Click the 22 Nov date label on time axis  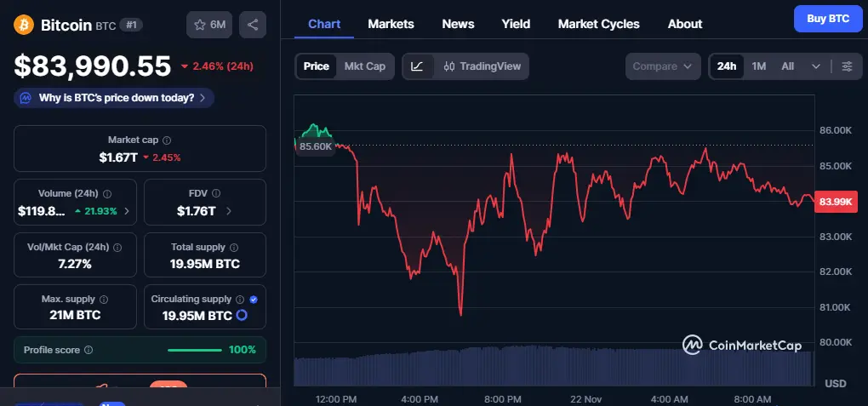click(584, 399)
